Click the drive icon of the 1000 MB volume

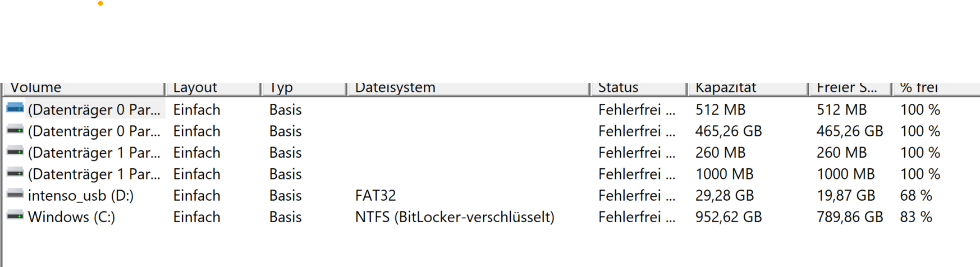tap(15, 173)
